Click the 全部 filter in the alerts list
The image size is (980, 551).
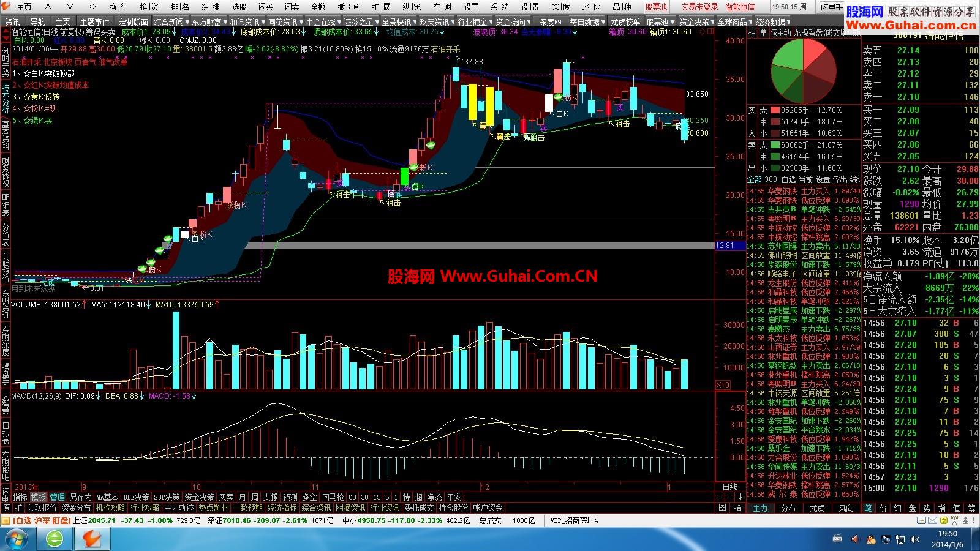754,179
